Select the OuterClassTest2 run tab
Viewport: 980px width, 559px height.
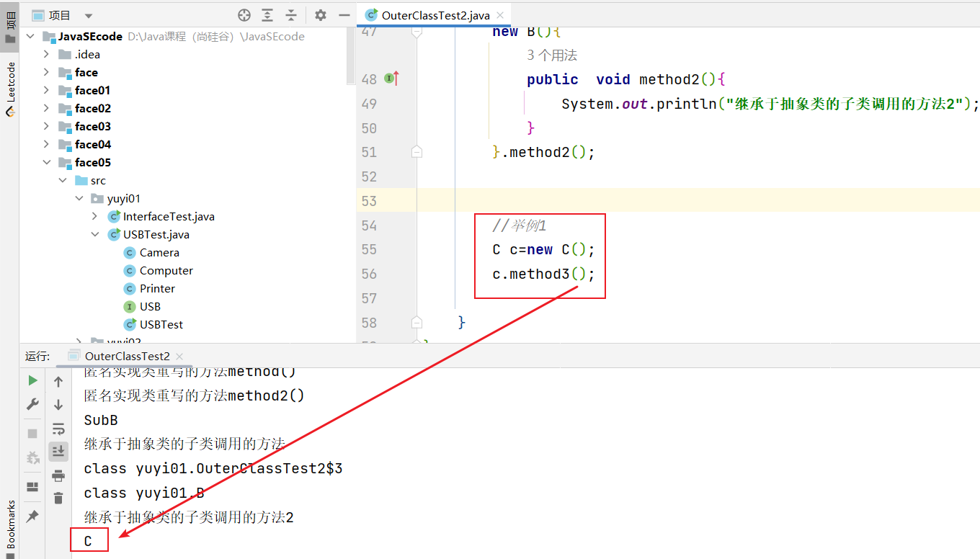128,356
